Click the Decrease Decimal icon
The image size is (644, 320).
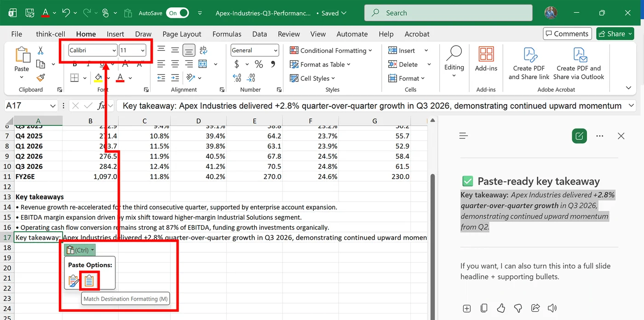coord(251,78)
